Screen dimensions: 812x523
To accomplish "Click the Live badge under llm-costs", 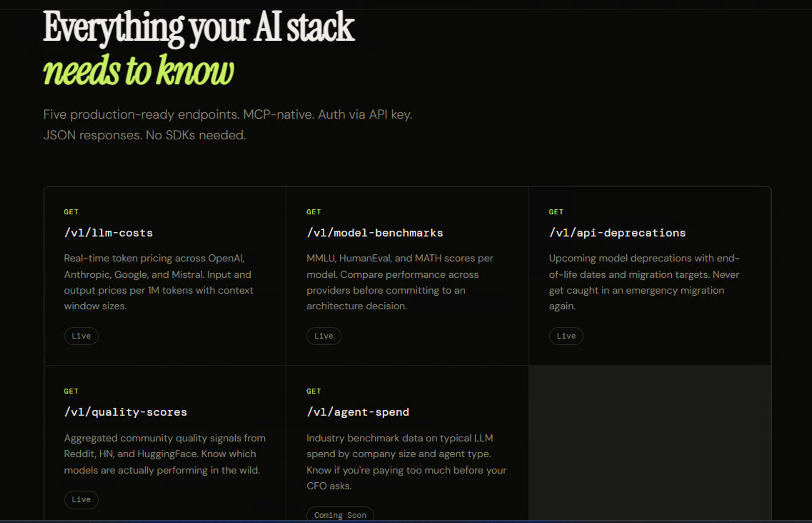I will tap(81, 336).
